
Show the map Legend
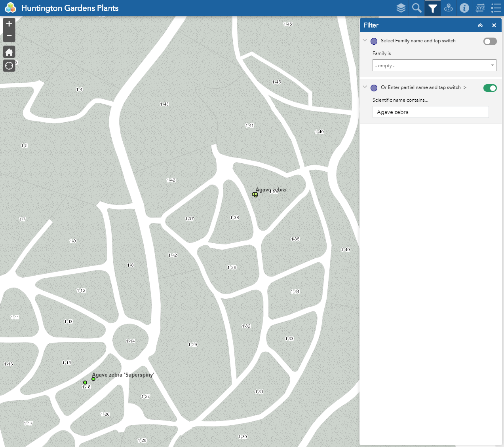click(496, 8)
